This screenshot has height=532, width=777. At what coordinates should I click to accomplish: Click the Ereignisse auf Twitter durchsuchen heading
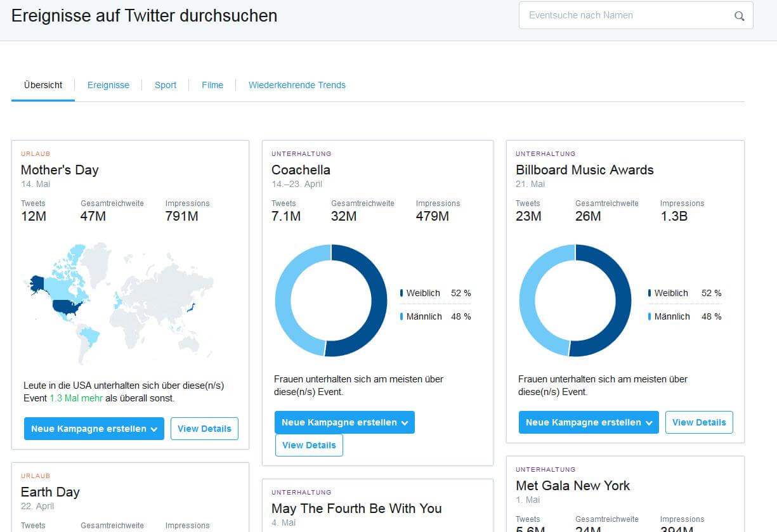(144, 16)
